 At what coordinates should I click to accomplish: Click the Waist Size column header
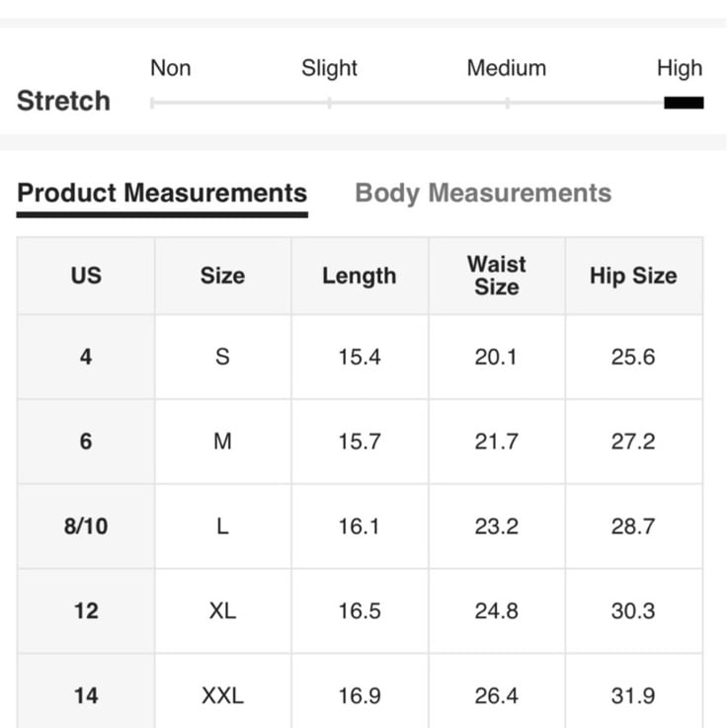496,276
